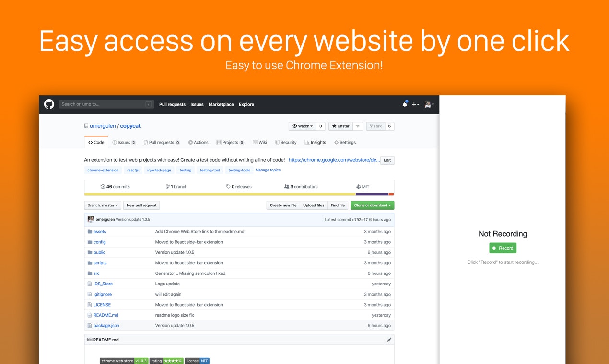
Task: Select the chrome-extension topic tag
Action: [103, 170]
